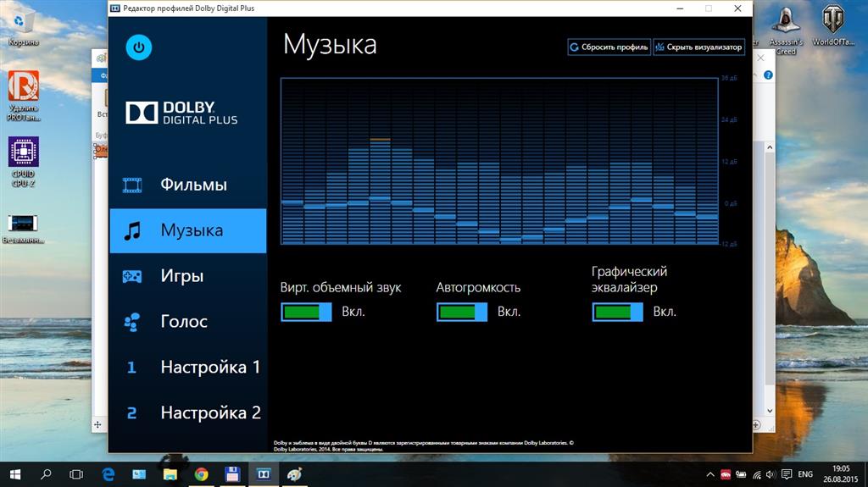This screenshot has width=868, height=487.
Task: Open the Настройка 2 custom profile
Action: 187,412
